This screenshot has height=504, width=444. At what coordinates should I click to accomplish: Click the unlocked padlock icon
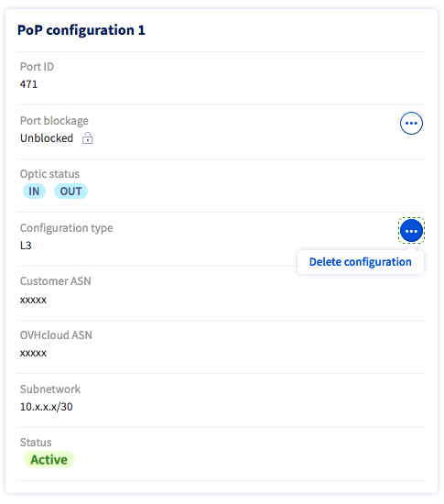pos(87,138)
